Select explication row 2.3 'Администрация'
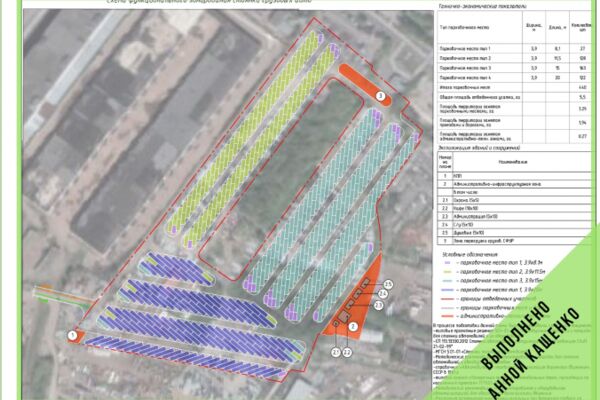Image resolution: width=600 pixels, height=400 pixels. (514, 216)
